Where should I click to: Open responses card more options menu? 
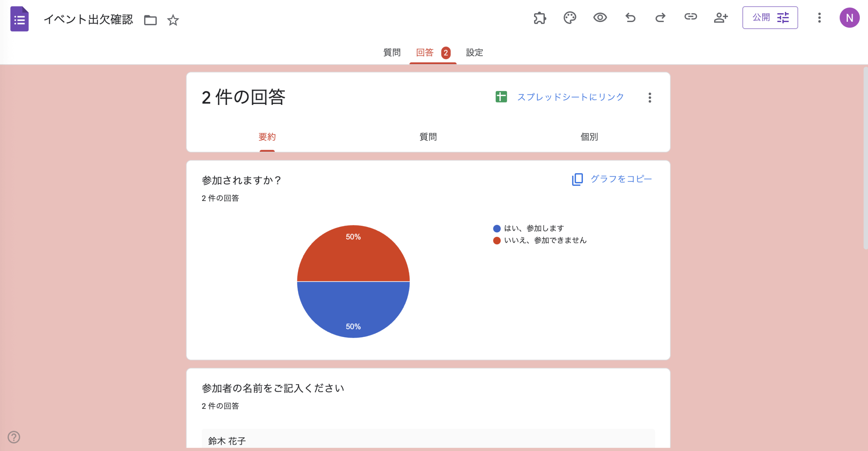coord(650,97)
